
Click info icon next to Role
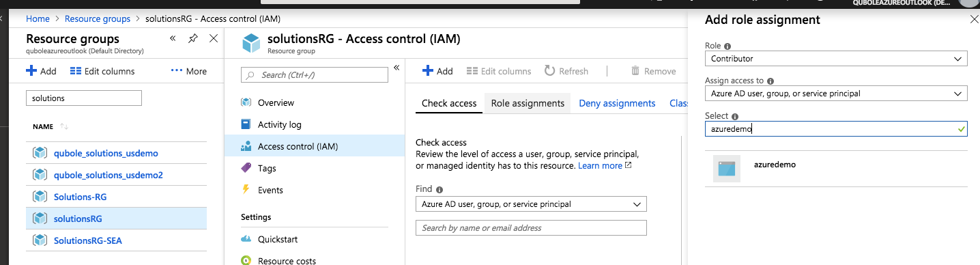pos(727,46)
